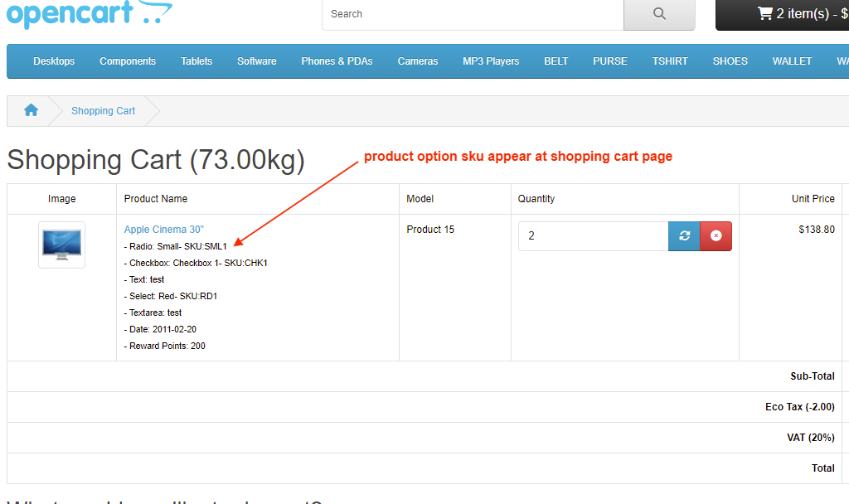Image resolution: width=849 pixels, height=504 pixels.
Task: Click the Apple Cinema product thumbnail
Action: (61, 245)
